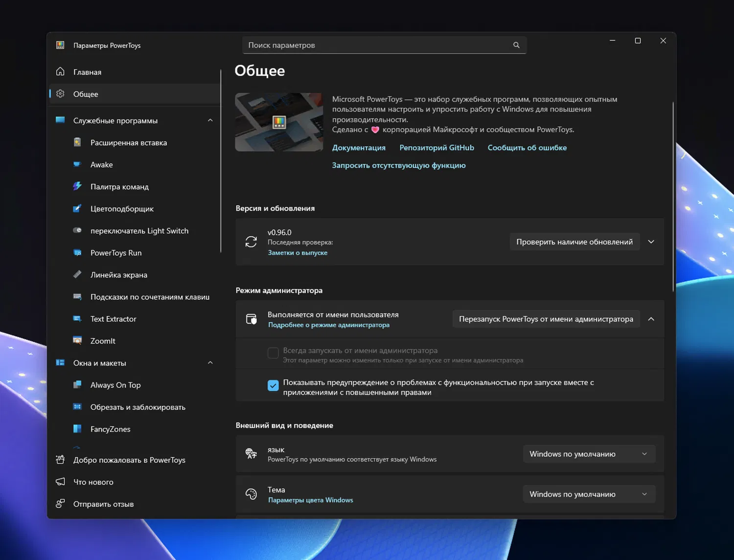Viewport: 734px width, 560px height.
Task: Click the sidebar navigation scrollbar
Action: point(221,161)
